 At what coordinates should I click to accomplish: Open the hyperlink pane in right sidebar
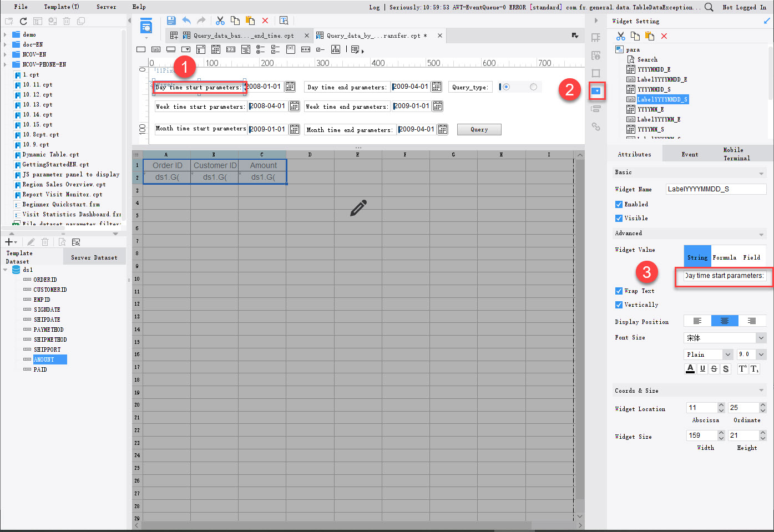tap(596, 126)
